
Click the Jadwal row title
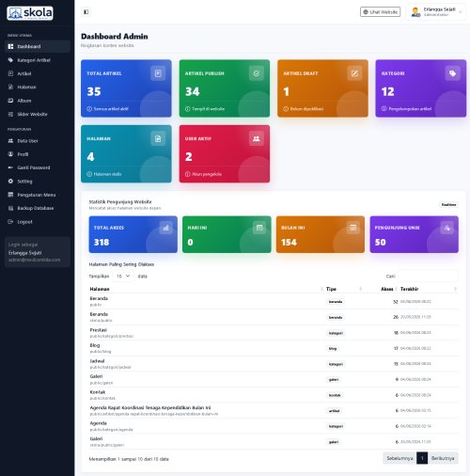click(x=97, y=361)
